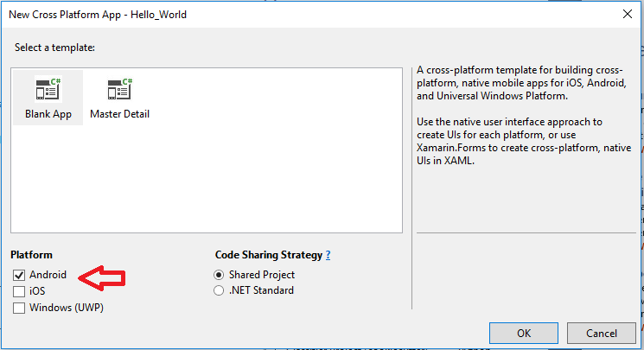Click the Master Detail template label

click(120, 114)
